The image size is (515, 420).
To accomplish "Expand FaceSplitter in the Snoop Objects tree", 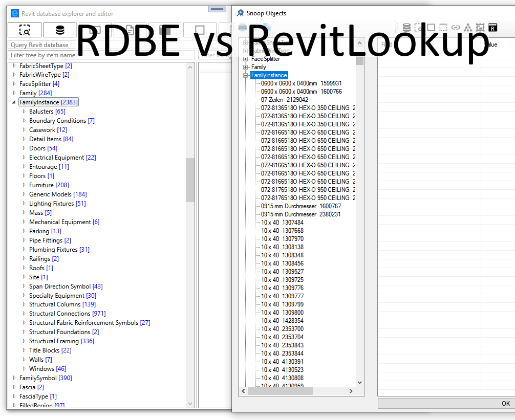I will point(245,59).
